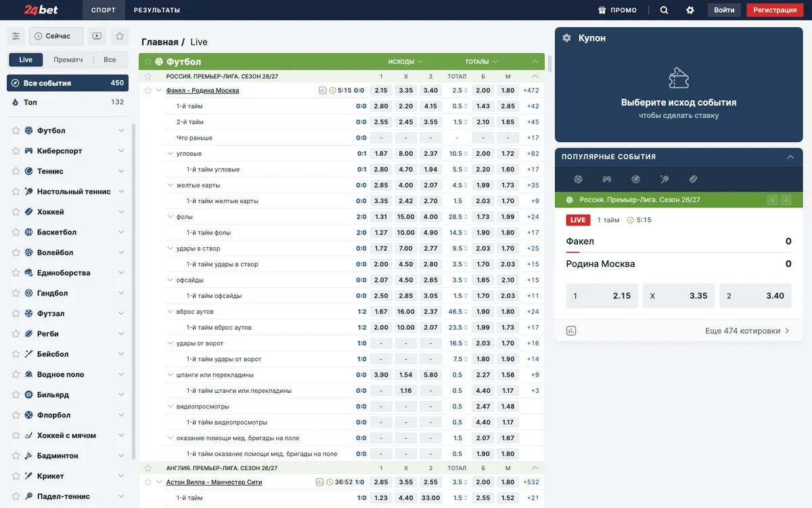
Task: Click the gift icon beside ПРОМО
Action: point(602,10)
